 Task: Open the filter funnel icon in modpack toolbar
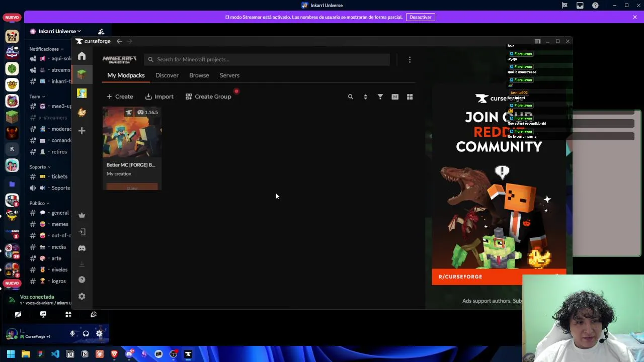(380, 97)
